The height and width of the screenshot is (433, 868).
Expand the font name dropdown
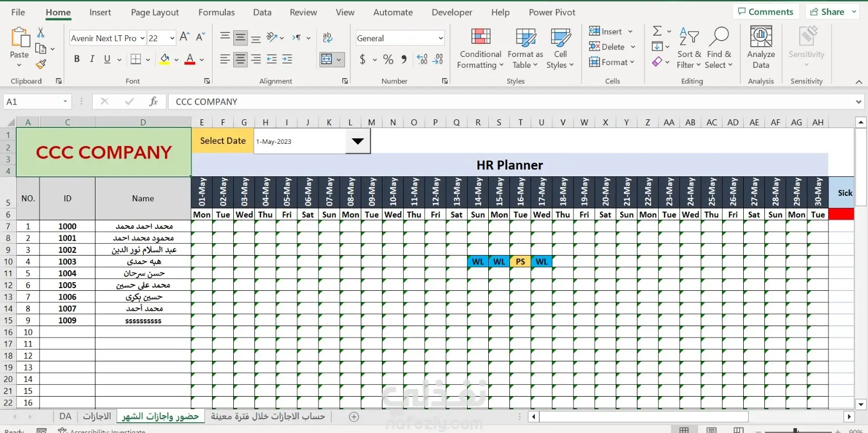tap(143, 38)
